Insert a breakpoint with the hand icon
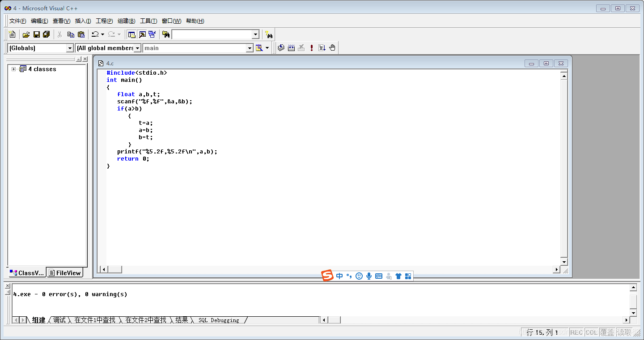Image resolution: width=644 pixels, height=340 pixels. tap(332, 48)
